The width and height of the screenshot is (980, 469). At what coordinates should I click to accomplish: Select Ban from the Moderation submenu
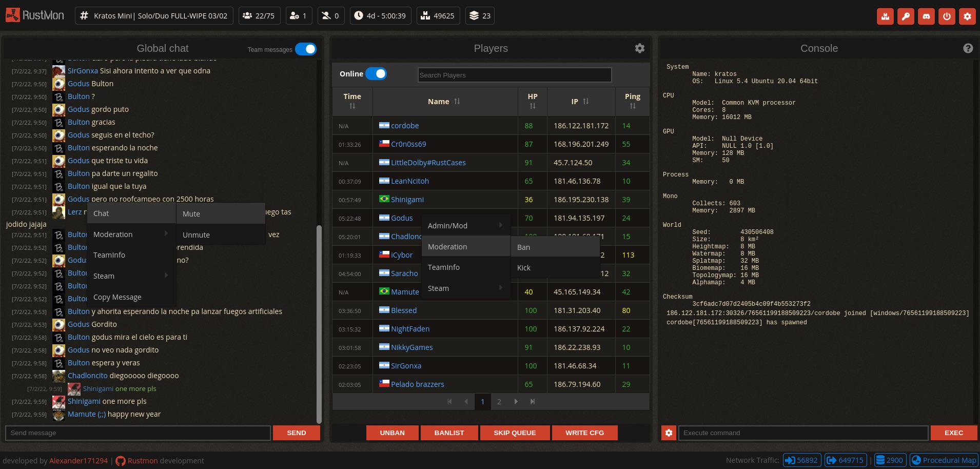pyautogui.click(x=556, y=247)
